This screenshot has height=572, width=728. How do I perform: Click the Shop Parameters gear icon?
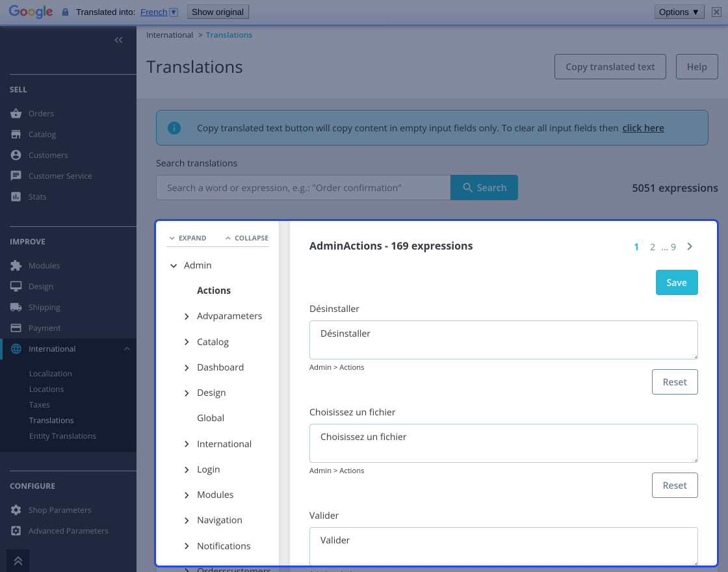(16, 510)
